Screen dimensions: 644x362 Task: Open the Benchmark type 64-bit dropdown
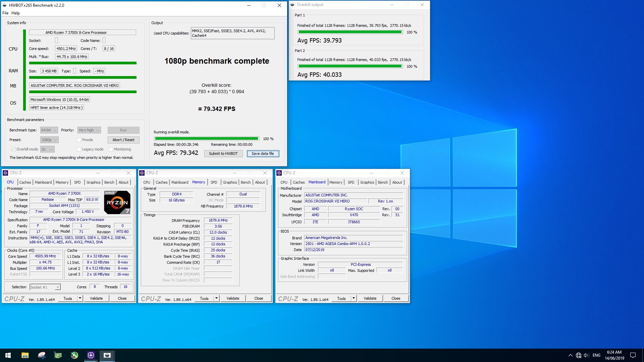(49, 130)
